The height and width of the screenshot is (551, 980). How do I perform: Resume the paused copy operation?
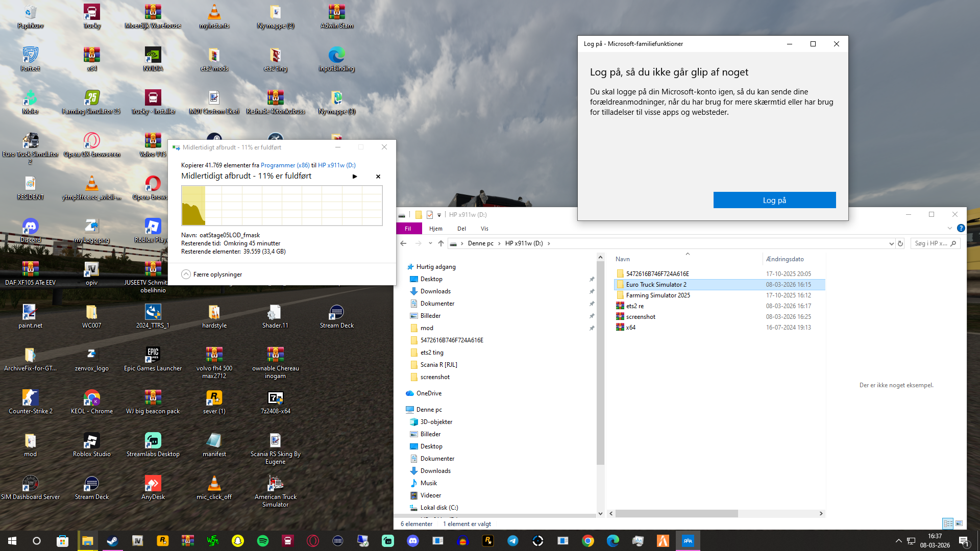(x=355, y=177)
